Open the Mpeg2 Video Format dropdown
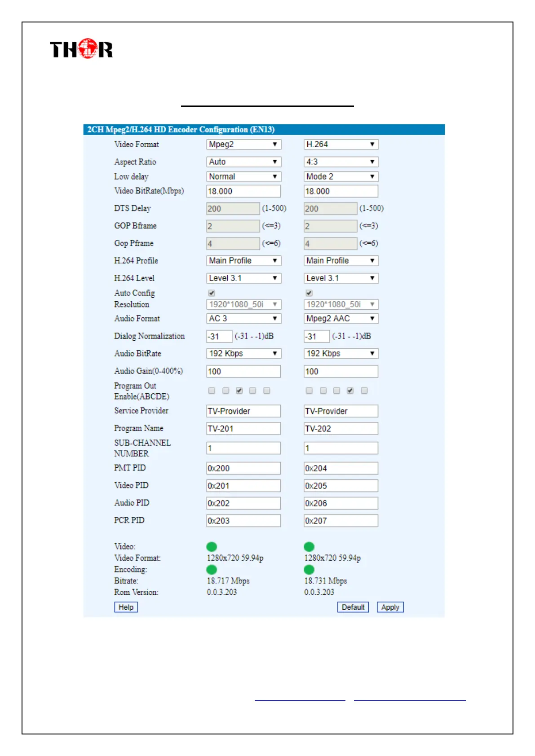The width and height of the screenshot is (535, 756). click(243, 145)
